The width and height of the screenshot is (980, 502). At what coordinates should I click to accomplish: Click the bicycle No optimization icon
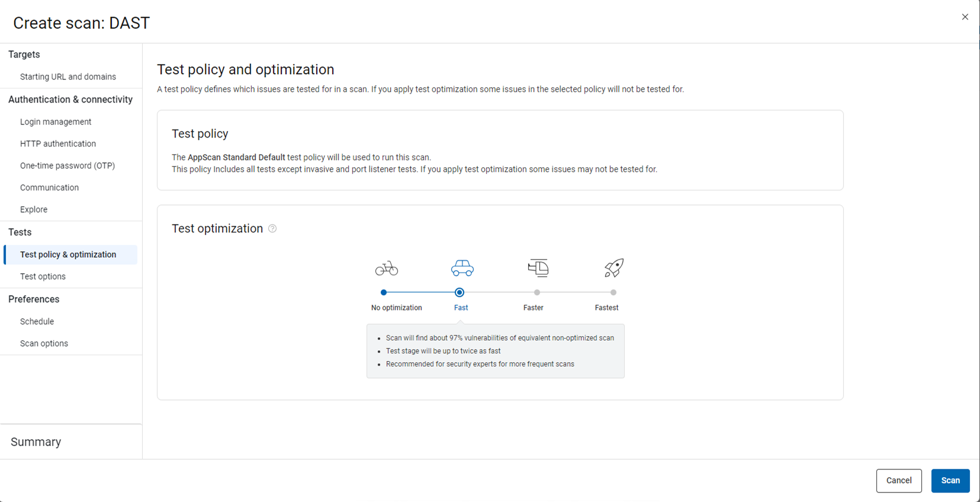point(386,268)
